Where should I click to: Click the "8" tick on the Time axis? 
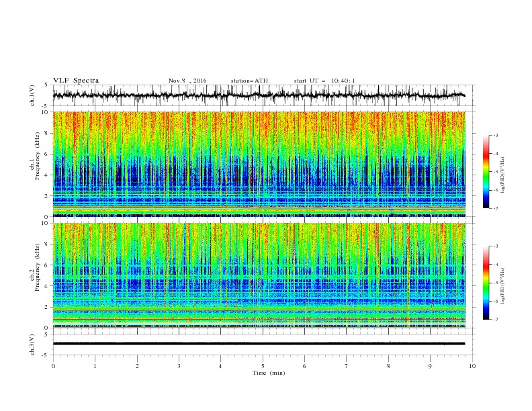tap(388, 366)
